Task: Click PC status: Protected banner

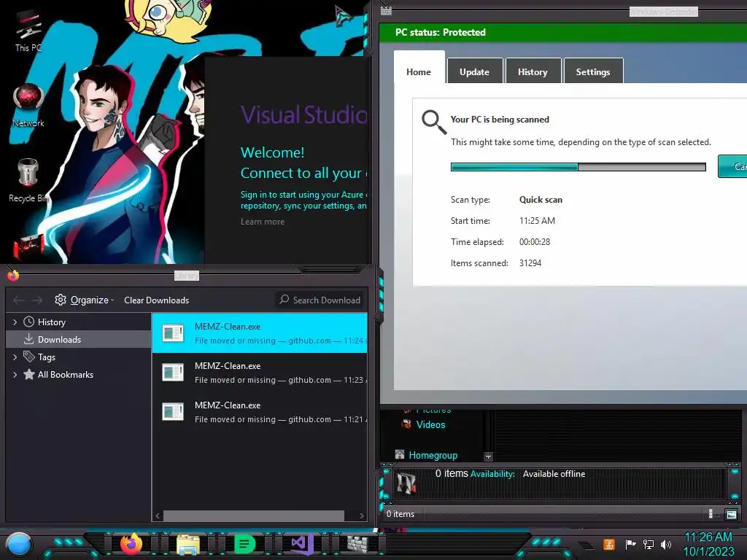Action: pos(563,32)
